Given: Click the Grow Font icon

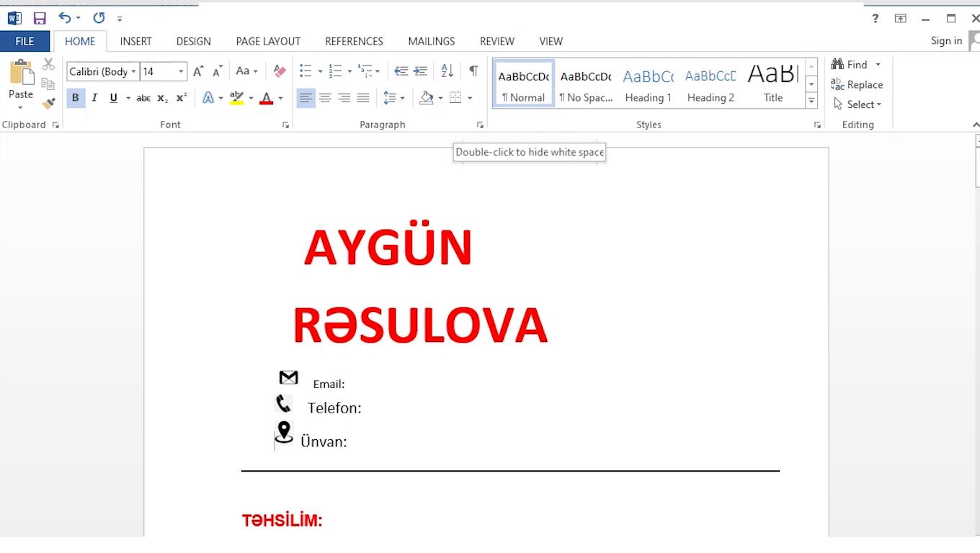Looking at the screenshot, I should coord(198,71).
